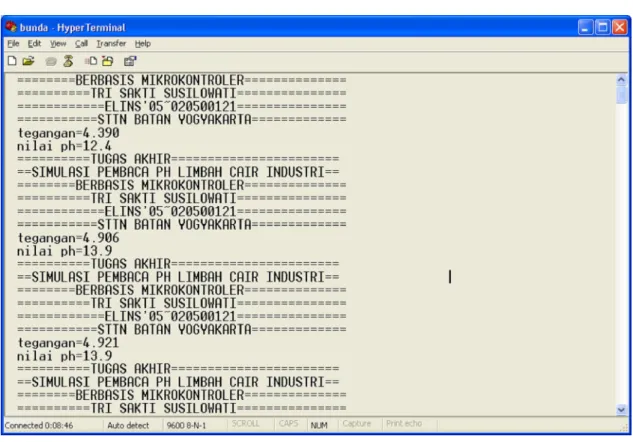633x442 pixels.
Task: Open the Transfer menu
Action: 111,44
